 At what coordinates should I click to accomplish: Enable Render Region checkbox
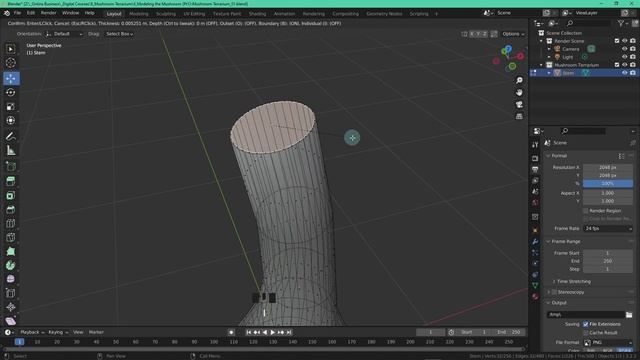[586, 211]
